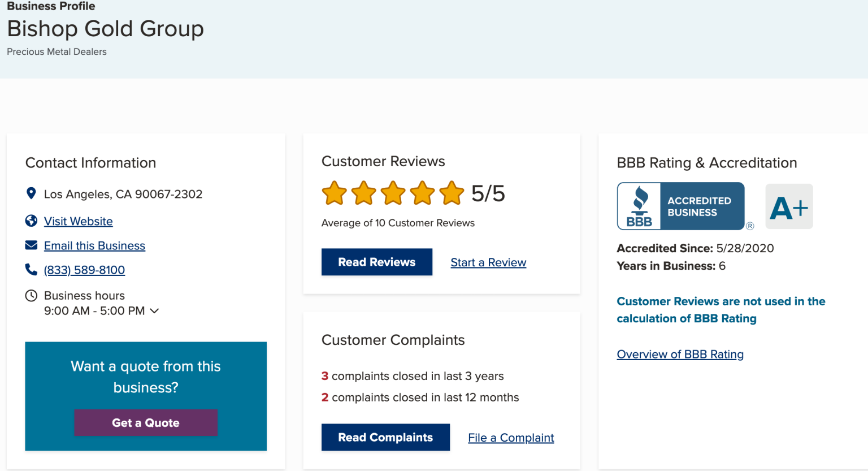This screenshot has height=471, width=868.
Task: Click the fifth gold review star
Action: click(x=452, y=193)
